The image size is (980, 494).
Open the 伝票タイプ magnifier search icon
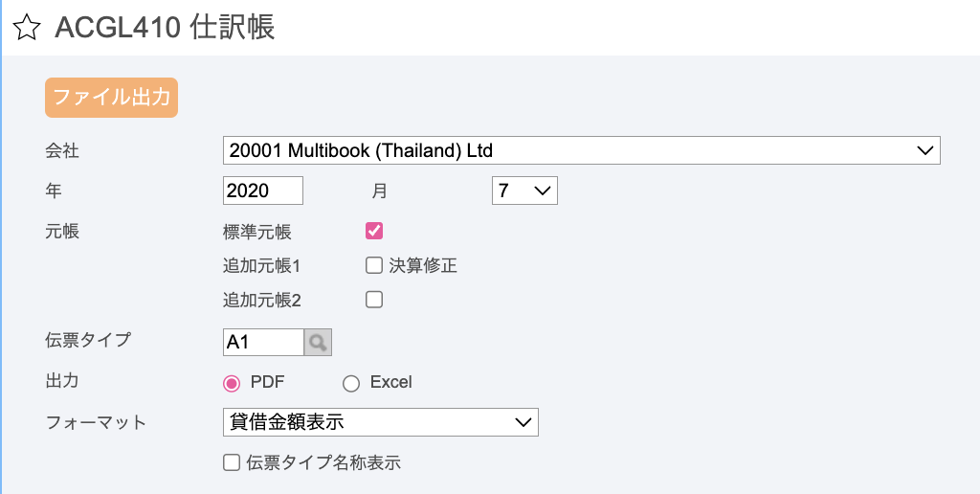(x=318, y=342)
